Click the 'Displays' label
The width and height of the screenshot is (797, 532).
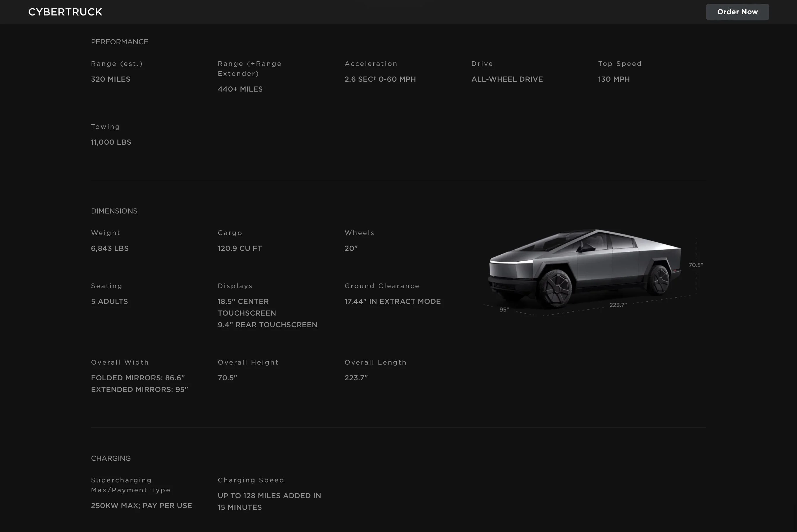coord(235,286)
